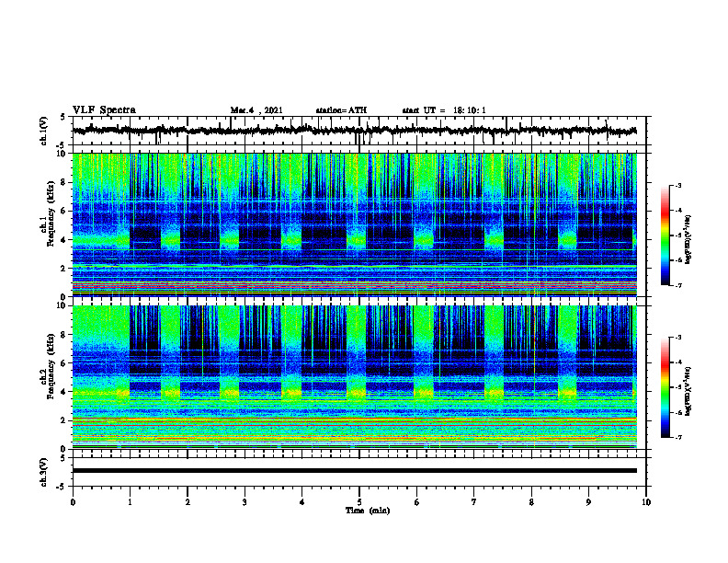Click the ch.2 color bar log(PSD) units label
The image size is (728, 563).
pyautogui.click(x=688, y=391)
